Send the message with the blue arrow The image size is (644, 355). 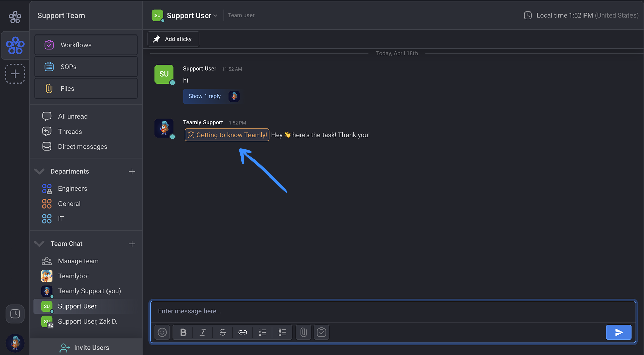[x=619, y=332]
